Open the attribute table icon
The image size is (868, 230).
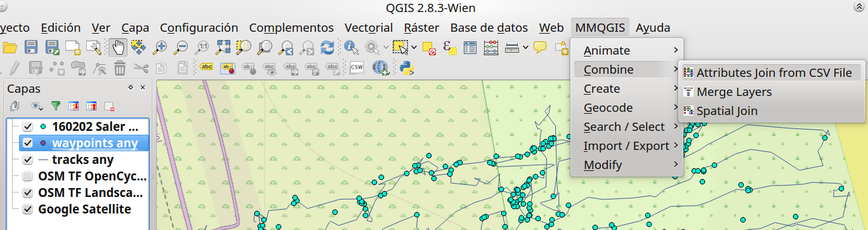point(470,47)
